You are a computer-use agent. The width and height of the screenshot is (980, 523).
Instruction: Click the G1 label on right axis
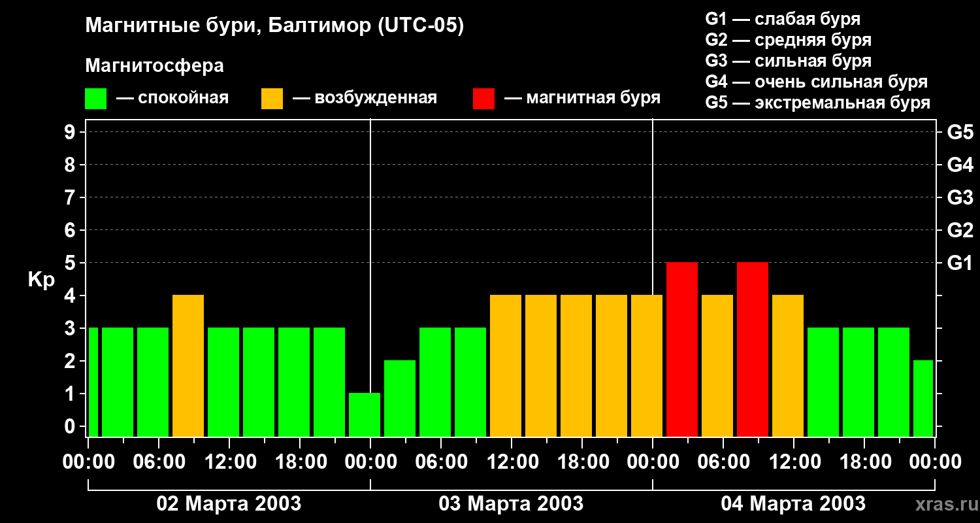pyautogui.click(x=960, y=263)
